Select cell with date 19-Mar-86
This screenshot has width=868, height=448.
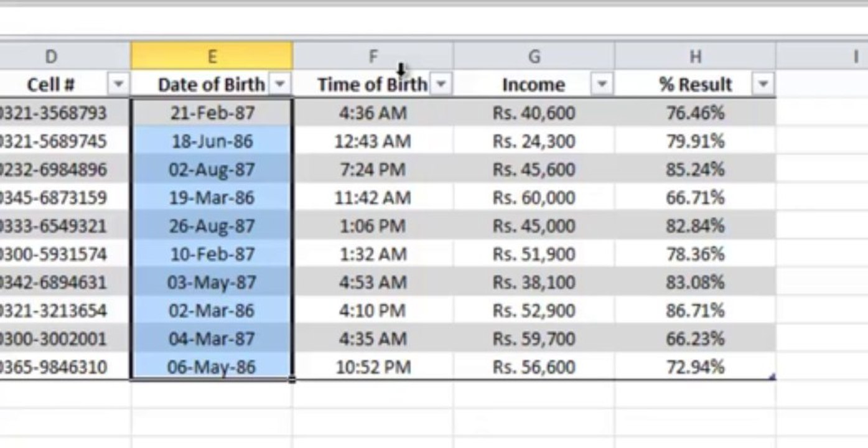(212, 198)
